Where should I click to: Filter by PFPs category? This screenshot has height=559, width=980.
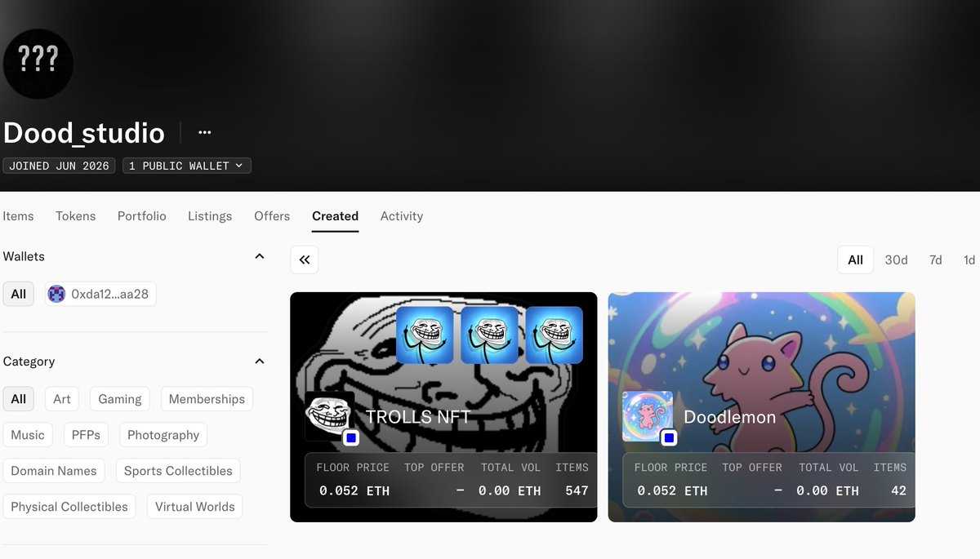pyautogui.click(x=86, y=435)
